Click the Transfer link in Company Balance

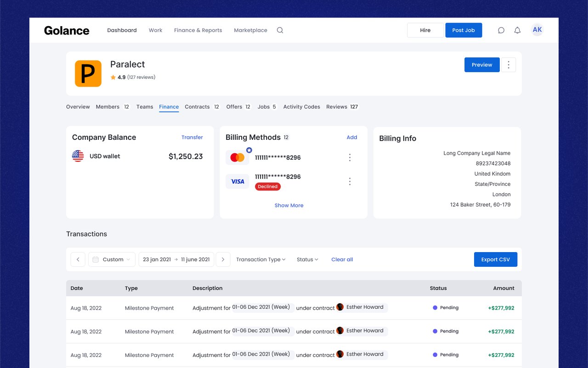tap(192, 137)
